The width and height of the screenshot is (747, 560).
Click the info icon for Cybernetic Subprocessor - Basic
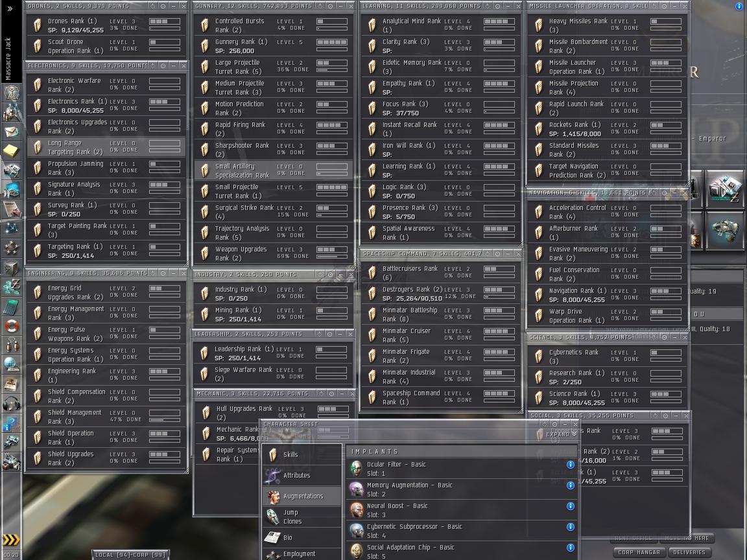(x=570, y=527)
